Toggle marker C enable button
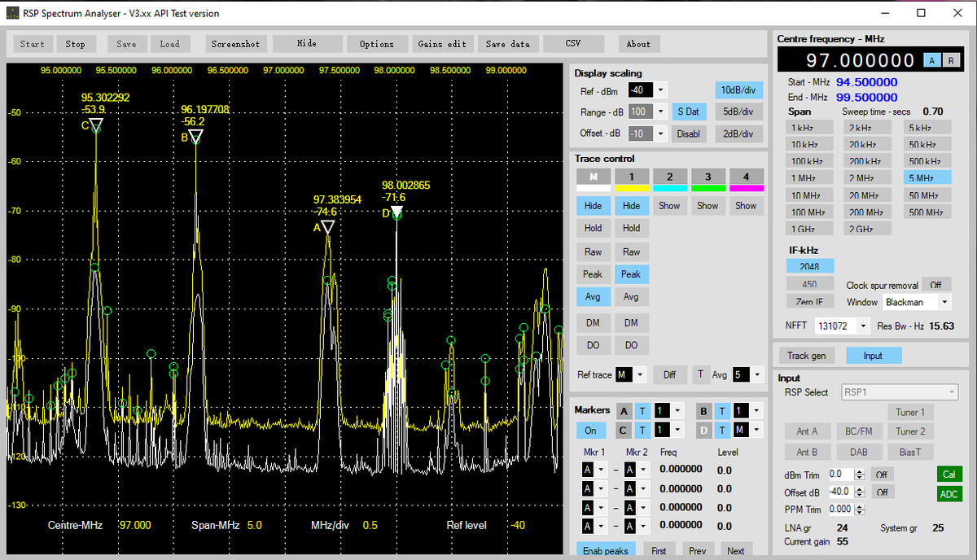Screen dimensions: 977x560 point(624,430)
